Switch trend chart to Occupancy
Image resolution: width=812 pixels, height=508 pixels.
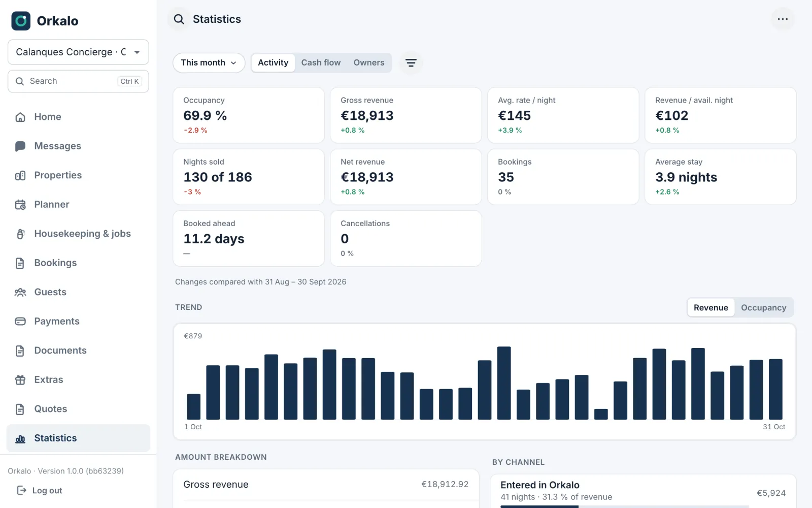coord(763,308)
